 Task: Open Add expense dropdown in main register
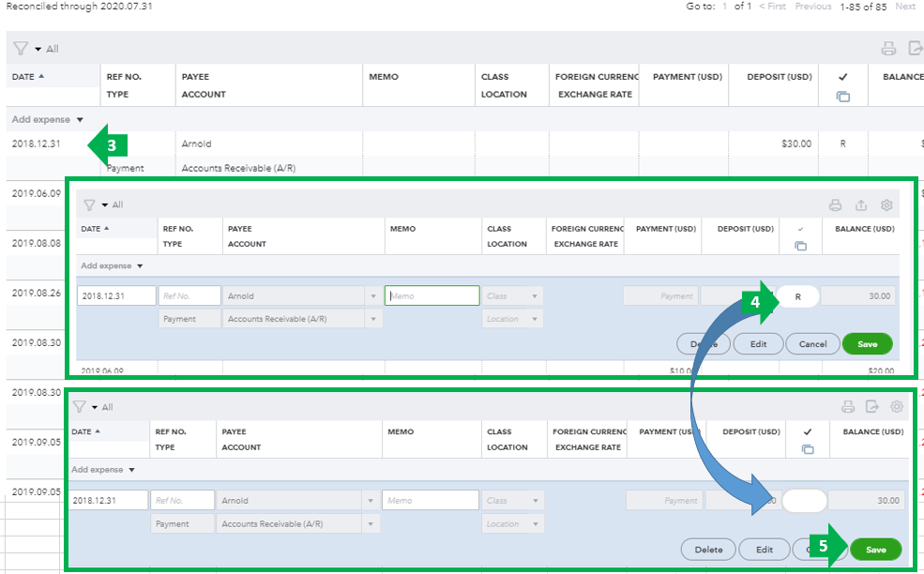click(80, 120)
